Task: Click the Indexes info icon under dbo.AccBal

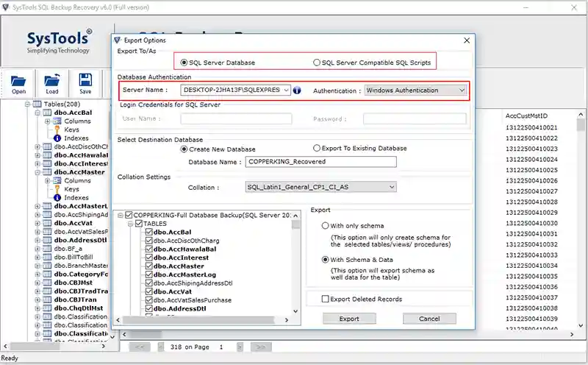Action: point(57,138)
